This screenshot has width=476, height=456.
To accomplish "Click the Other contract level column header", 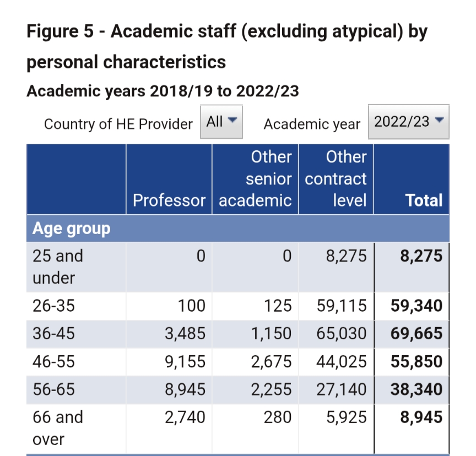I will (x=336, y=179).
